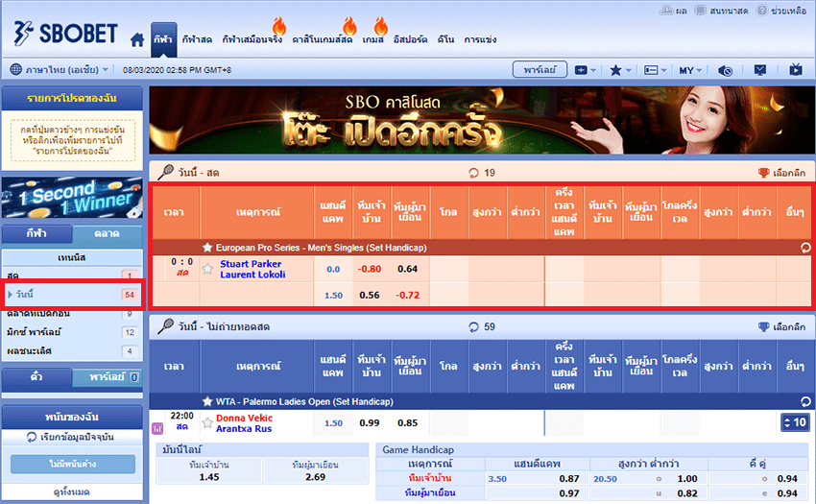Image resolution: width=816 pixels, height=504 pixels.
Task: Open the layout card dropdown in toolbar
Action: (655, 70)
